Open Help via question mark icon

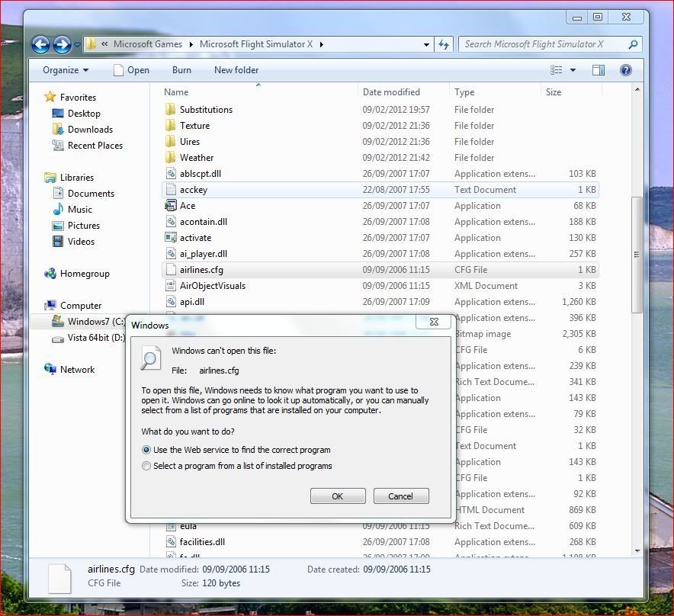[x=626, y=70]
